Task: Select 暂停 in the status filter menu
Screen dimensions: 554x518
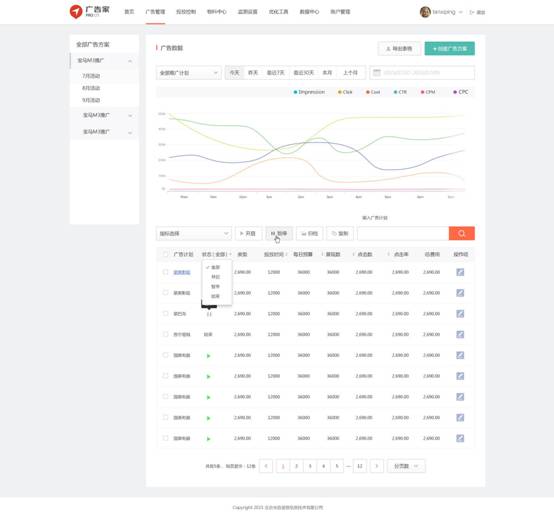Action: [x=215, y=287]
